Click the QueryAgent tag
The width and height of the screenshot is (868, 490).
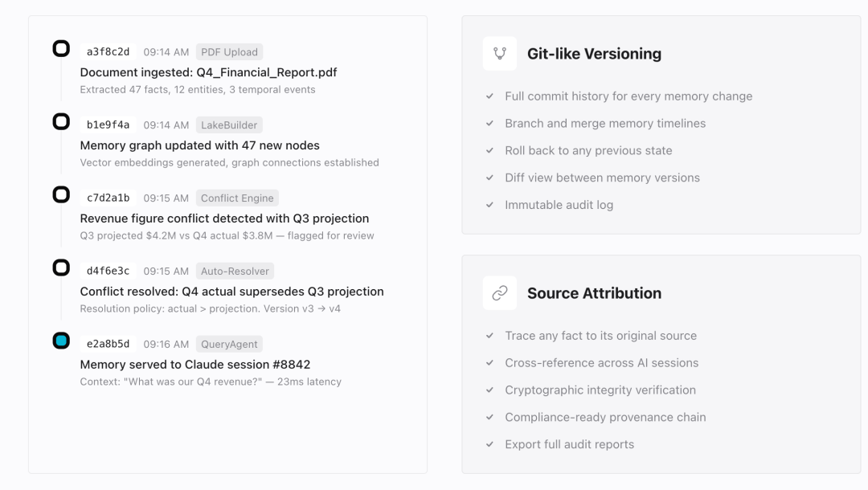(x=229, y=345)
